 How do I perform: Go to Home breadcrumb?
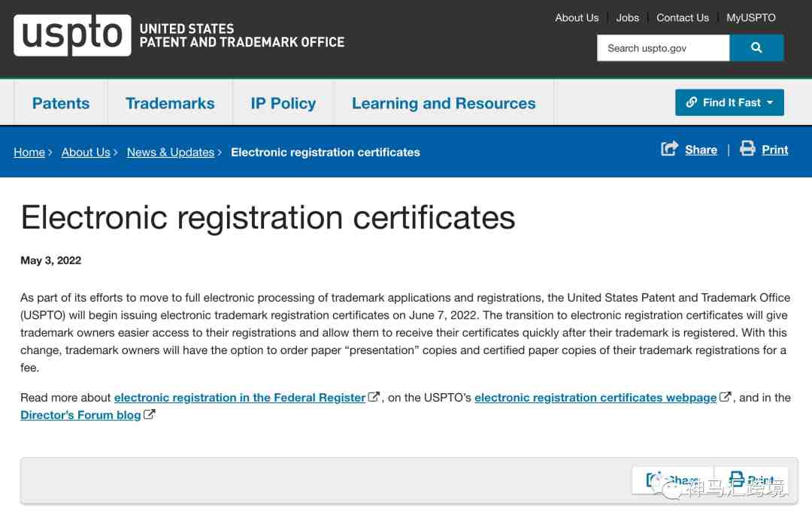coord(29,152)
